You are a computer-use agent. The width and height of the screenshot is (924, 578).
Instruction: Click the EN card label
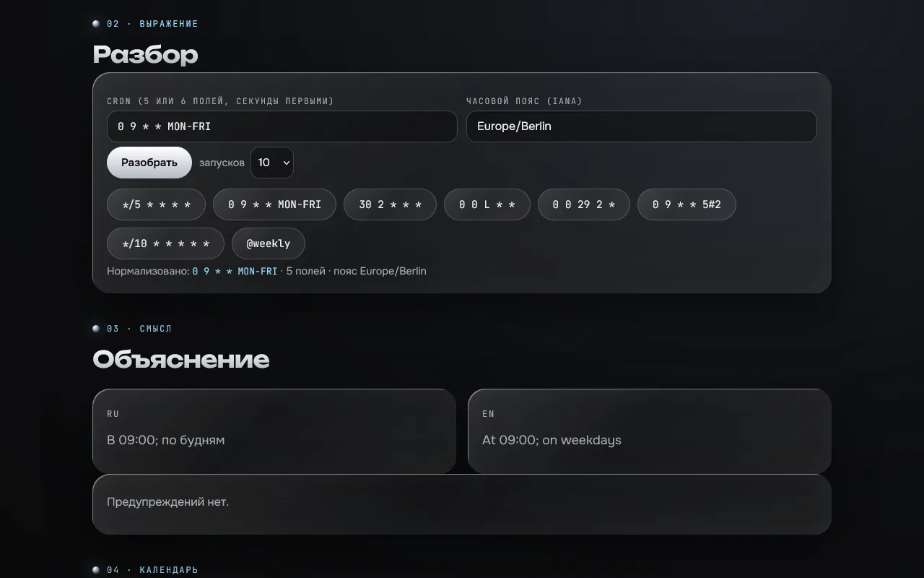pyautogui.click(x=489, y=414)
